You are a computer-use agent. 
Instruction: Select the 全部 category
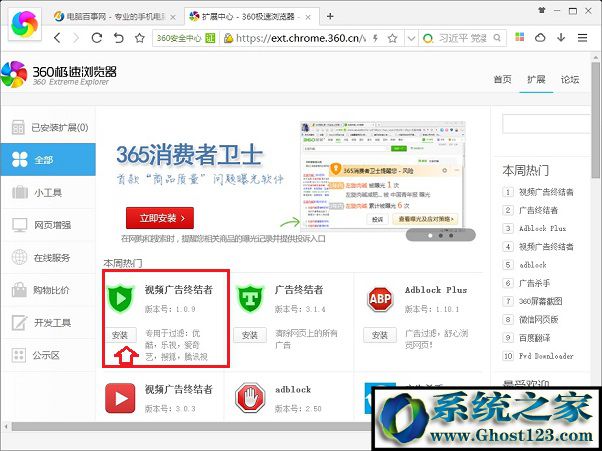48,159
